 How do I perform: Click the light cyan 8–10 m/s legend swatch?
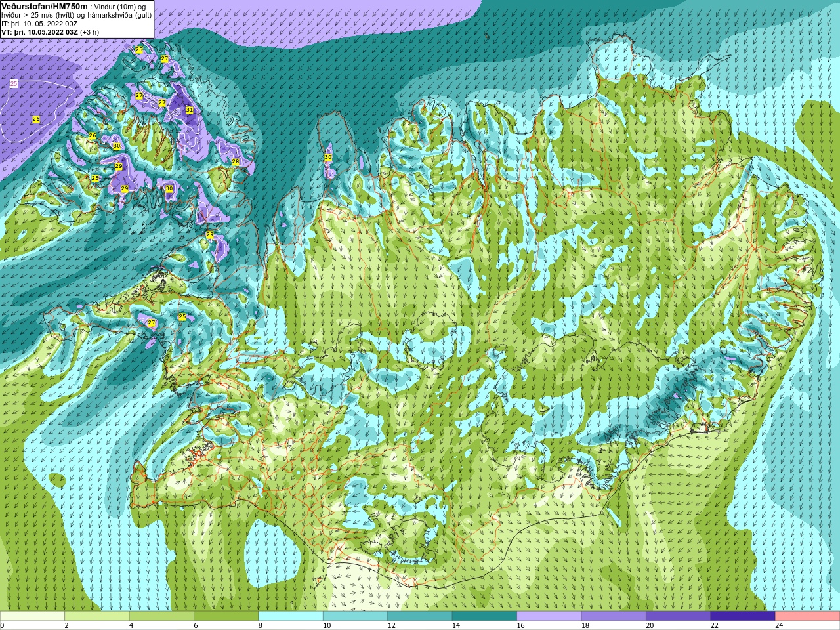click(x=291, y=616)
